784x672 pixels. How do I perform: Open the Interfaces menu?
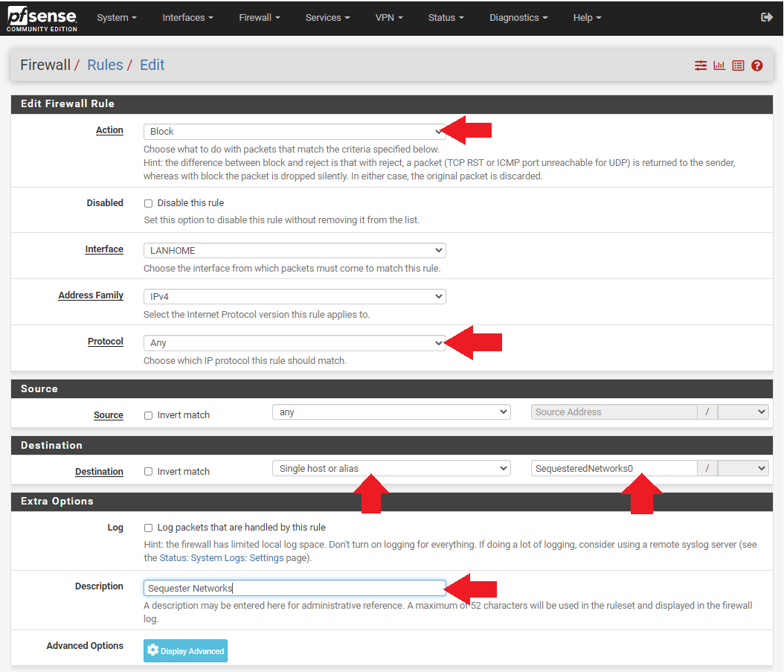[x=187, y=18]
